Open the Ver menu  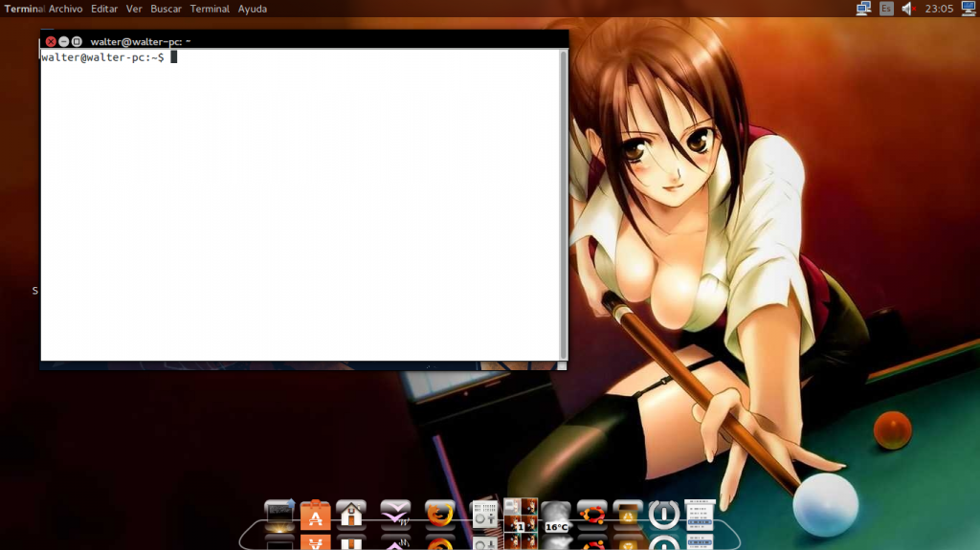pyautogui.click(x=134, y=9)
